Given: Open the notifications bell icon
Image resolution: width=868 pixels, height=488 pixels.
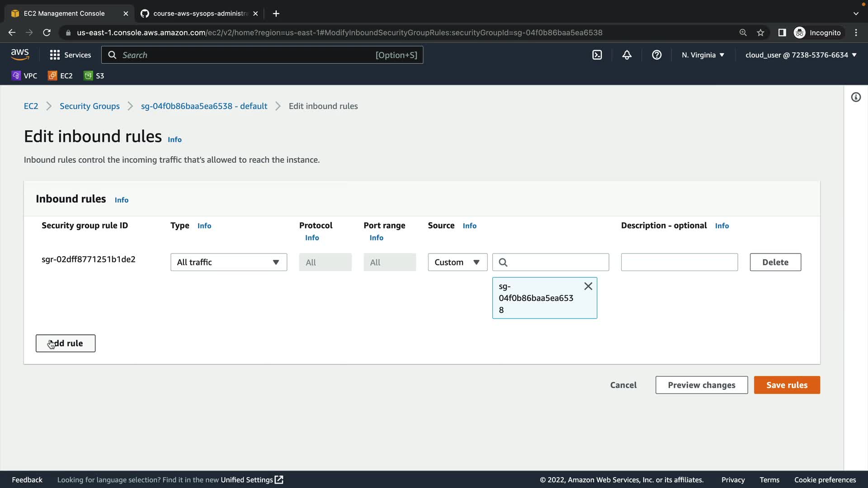Looking at the screenshot, I should point(627,55).
